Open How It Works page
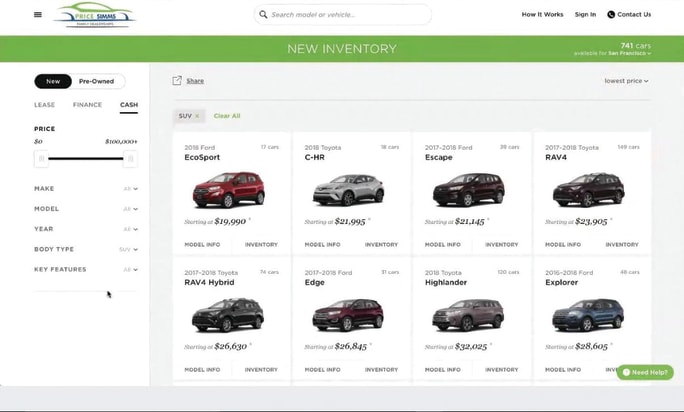The width and height of the screenshot is (684, 412). [542, 15]
